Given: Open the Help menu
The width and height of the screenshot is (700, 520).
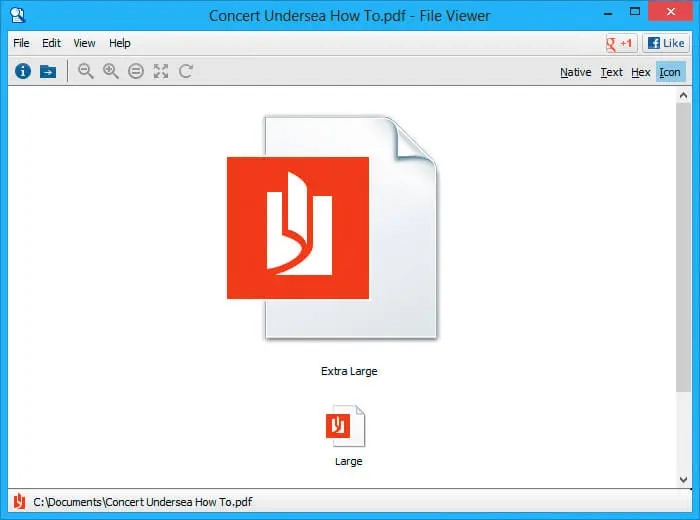Looking at the screenshot, I should coord(120,43).
